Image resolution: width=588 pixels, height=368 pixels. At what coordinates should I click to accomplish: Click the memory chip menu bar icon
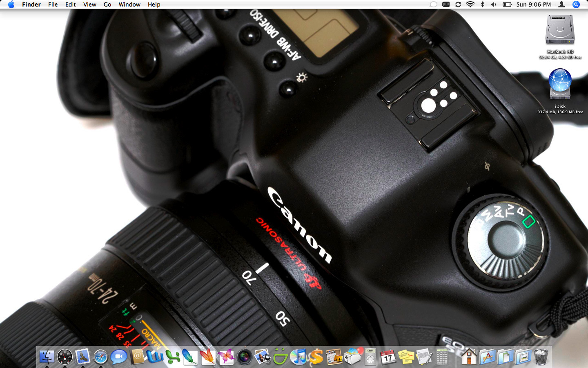click(x=446, y=4)
